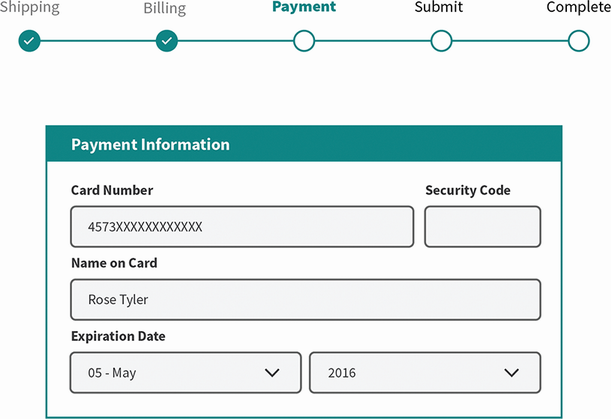The height and width of the screenshot is (419, 611).
Task: Open the Billing step label
Action: pyautogui.click(x=165, y=9)
